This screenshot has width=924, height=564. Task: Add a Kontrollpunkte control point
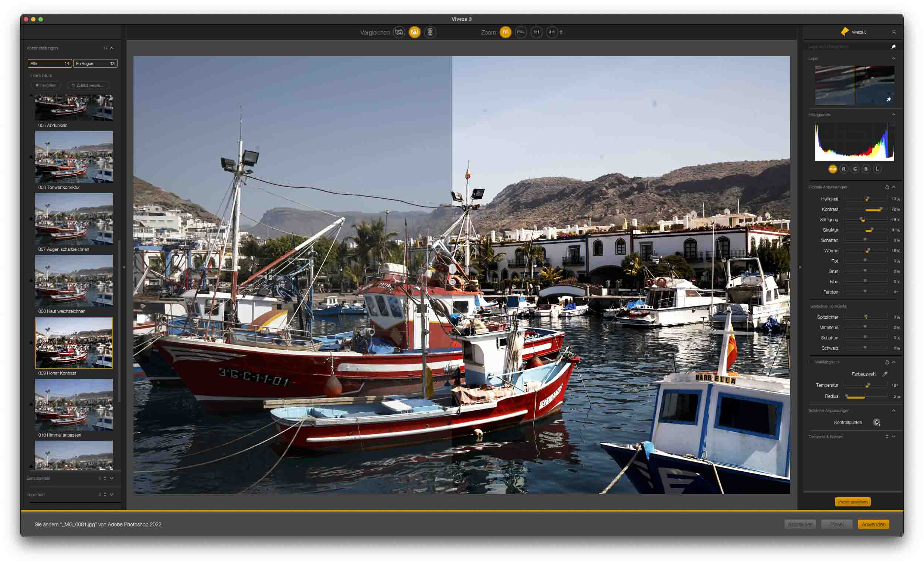[877, 422]
